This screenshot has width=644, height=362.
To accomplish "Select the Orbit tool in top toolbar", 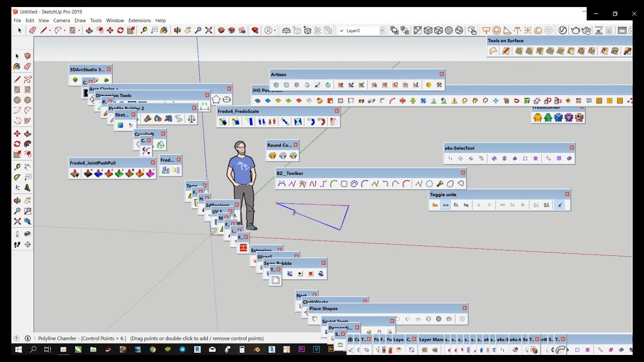I will click(x=177, y=31).
